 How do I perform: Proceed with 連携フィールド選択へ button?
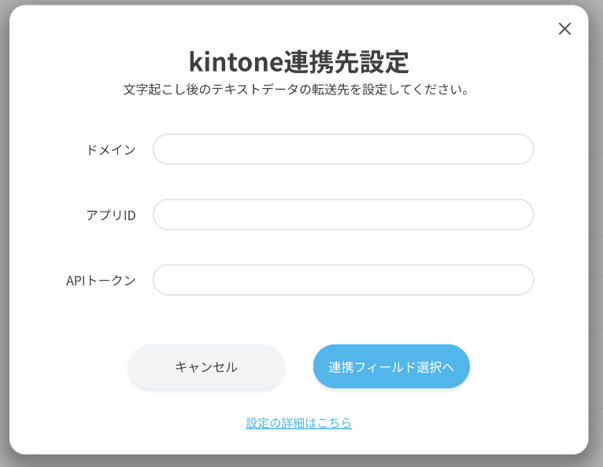pyautogui.click(x=391, y=366)
